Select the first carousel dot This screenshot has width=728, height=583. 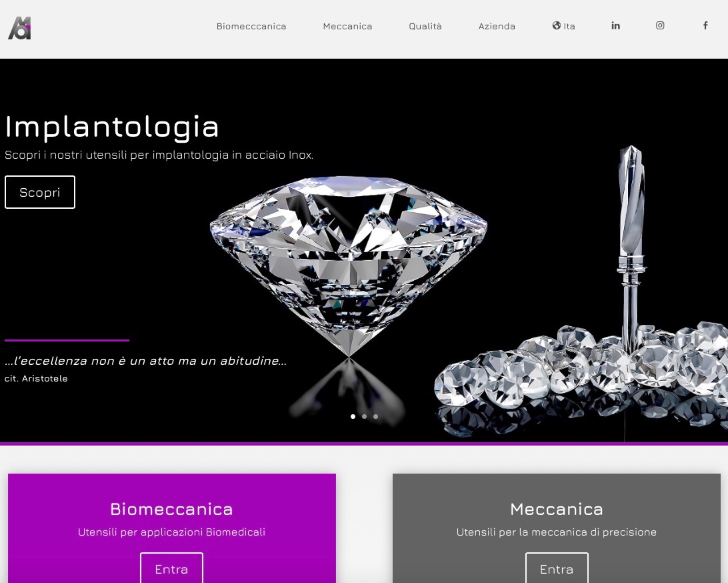(x=353, y=417)
